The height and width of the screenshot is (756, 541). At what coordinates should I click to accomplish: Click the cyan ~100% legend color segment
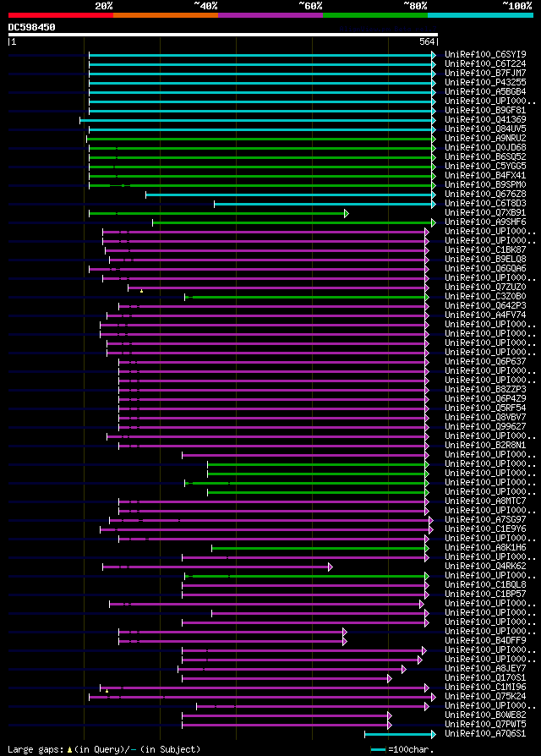480,15
